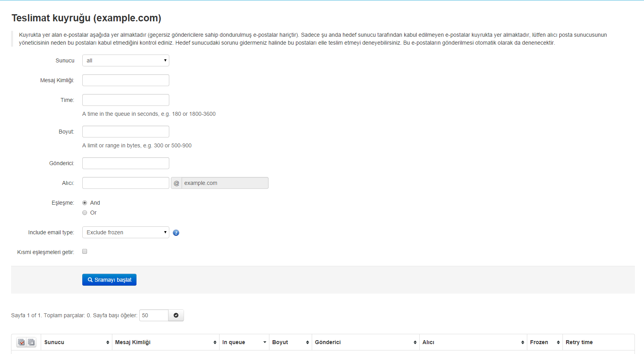Image resolution: width=644 pixels, height=354 pixels.
Task: Focus the Mesaj Kimliği input field
Action: click(x=125, y=80)
